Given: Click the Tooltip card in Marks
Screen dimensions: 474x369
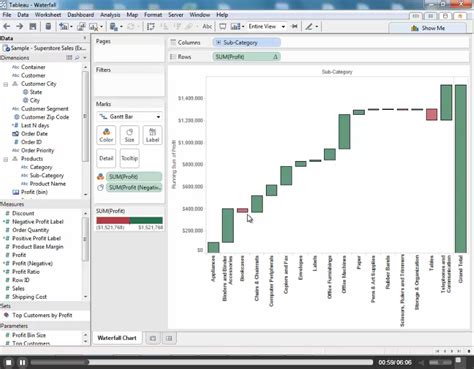Looking at the screenshot, I should pyautogui.click(x=129, y=158).
